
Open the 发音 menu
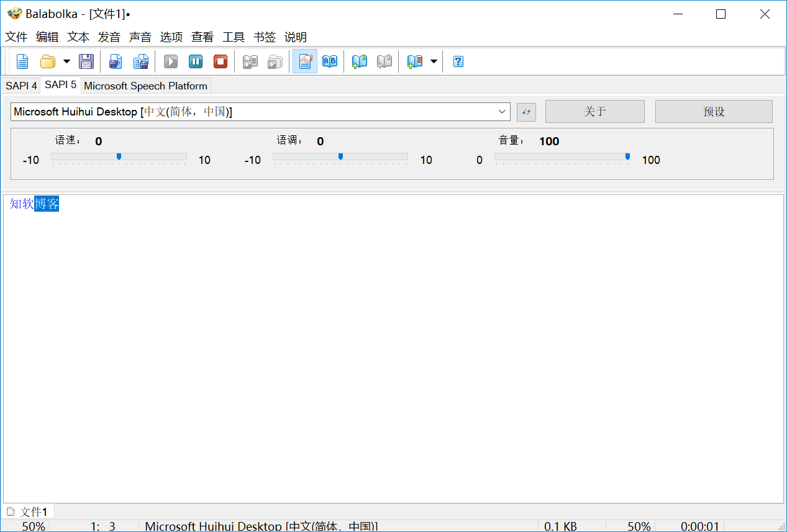(109, 37)
